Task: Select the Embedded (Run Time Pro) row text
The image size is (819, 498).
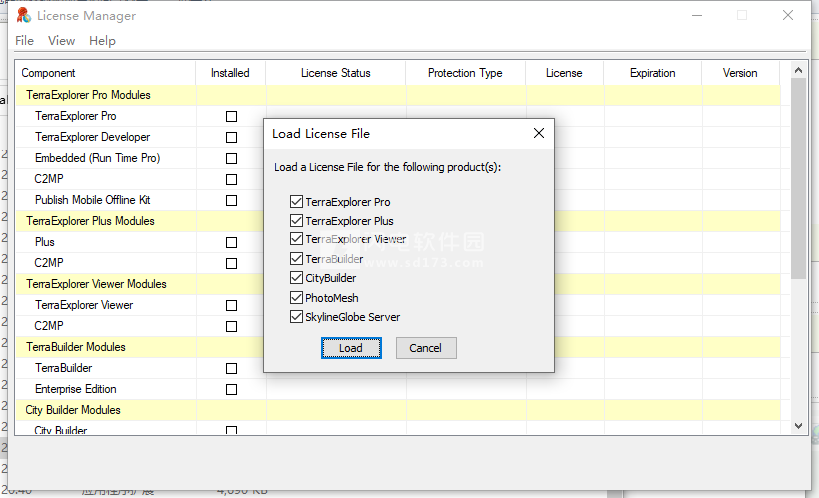Action: [98, 158]
